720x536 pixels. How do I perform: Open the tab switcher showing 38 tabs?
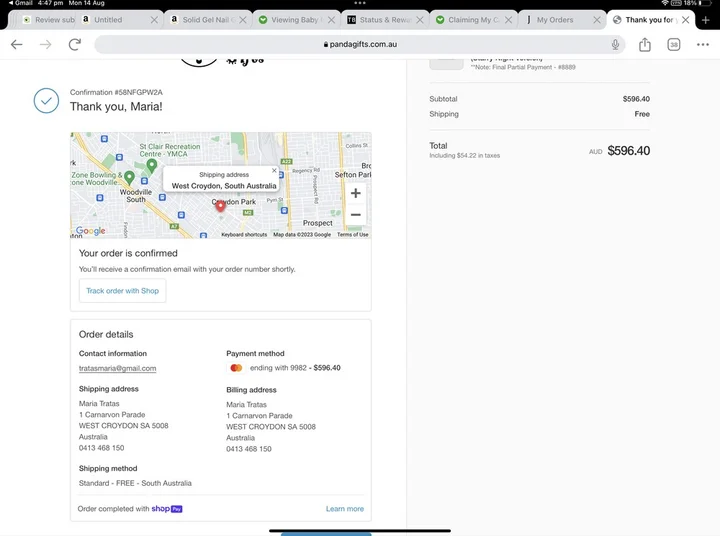pos(674,45)
